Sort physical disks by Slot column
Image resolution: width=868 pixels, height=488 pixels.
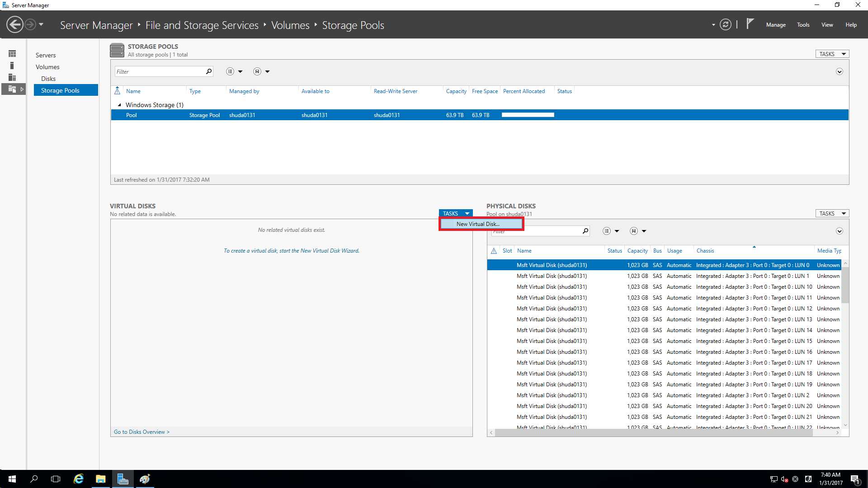click(x=507, y=251)
